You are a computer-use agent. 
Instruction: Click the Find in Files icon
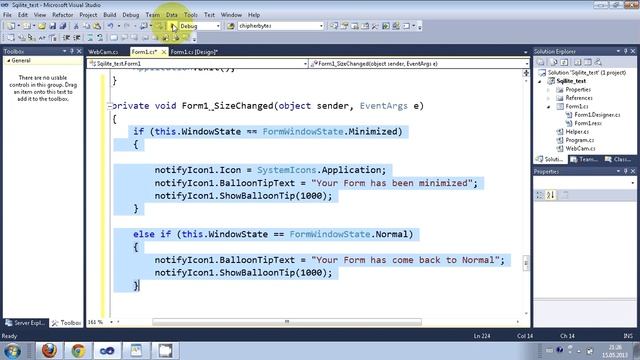click(x=231, y=26)
